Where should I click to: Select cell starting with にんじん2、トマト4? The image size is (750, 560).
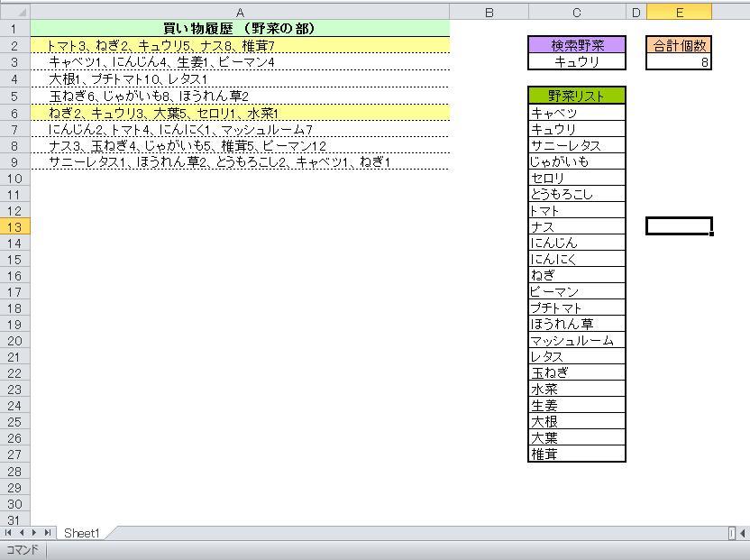tap(240, 129)
